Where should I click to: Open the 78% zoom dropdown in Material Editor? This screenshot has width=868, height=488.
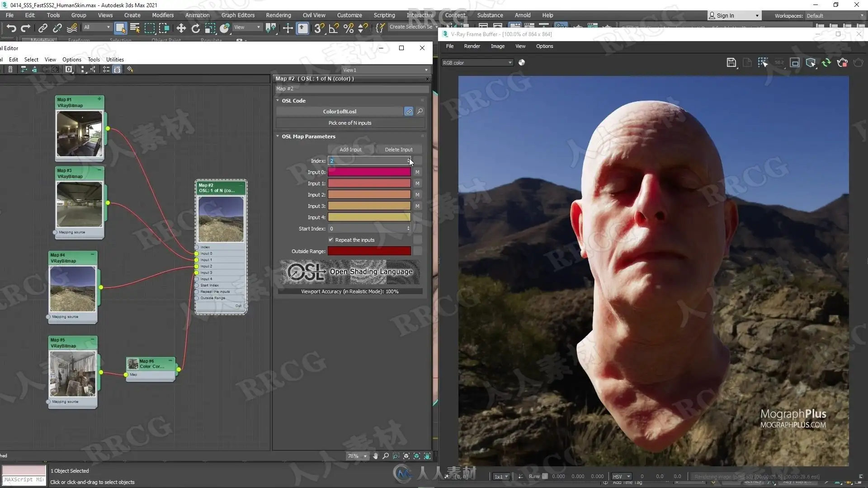(x=357, y=456)
